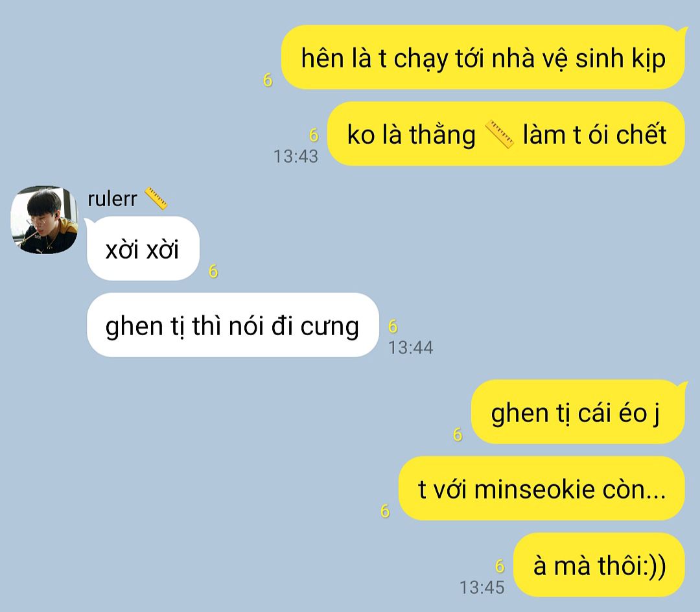The image size is (700, 612).
Task: Tap unread count 6 beside 't với minseokie còn...'
Action: (385, 511)
